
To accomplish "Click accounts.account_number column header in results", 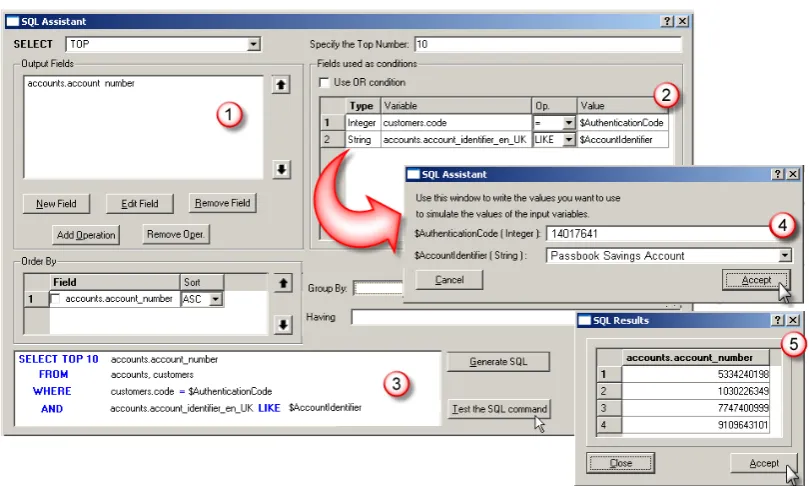I will pyautogui.click(x=695, y=358).
